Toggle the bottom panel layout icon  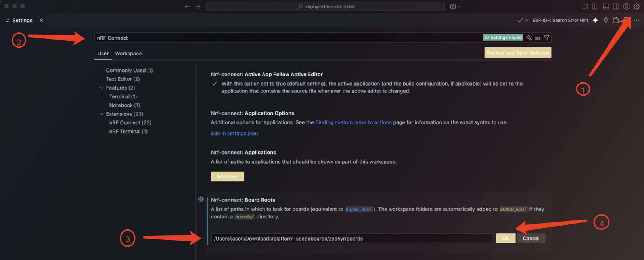(x=606, y=6)
